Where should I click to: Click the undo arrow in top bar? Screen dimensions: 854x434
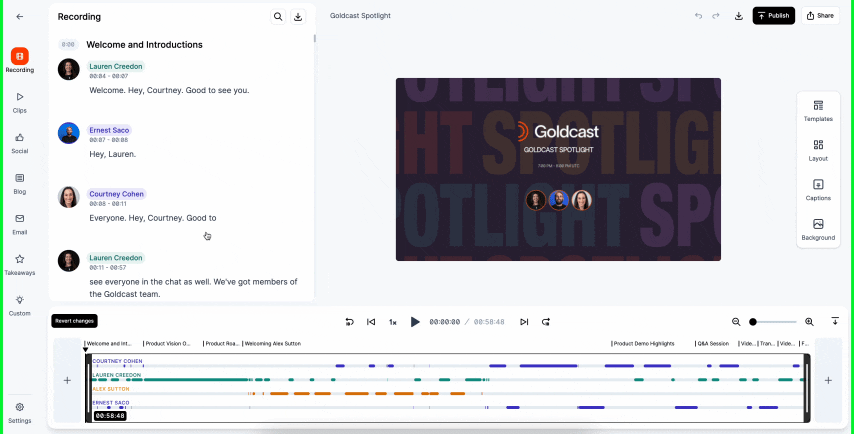click(699, 16)
